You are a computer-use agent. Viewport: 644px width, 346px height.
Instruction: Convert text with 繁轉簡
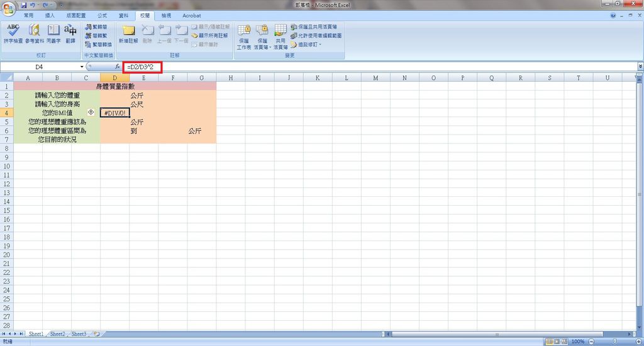[96, 26]
